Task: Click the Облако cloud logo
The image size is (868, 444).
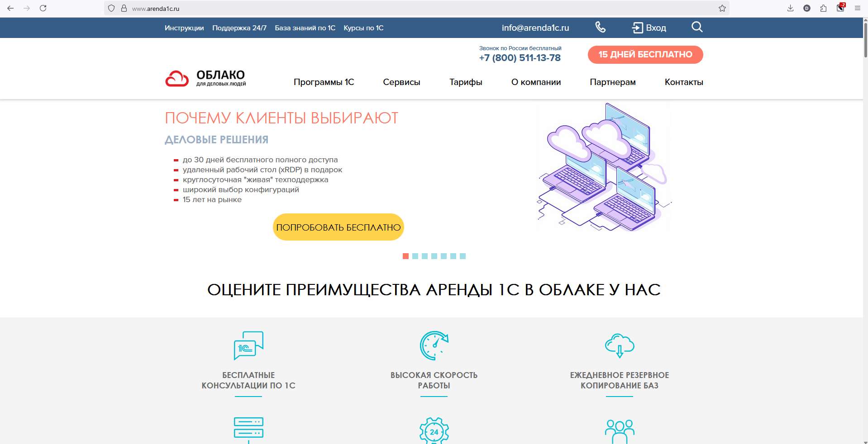Action: click(x=176, y=78)
